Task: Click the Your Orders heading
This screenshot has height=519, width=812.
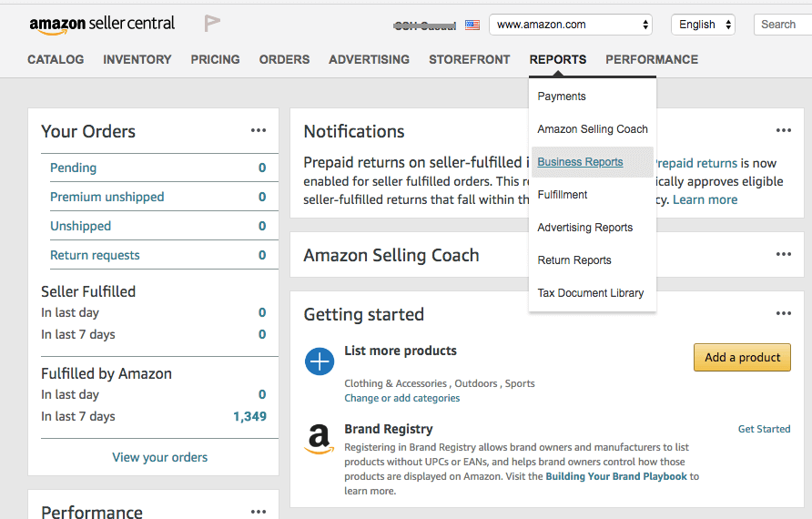Action: pyautogui.click(x=88, y=131)
